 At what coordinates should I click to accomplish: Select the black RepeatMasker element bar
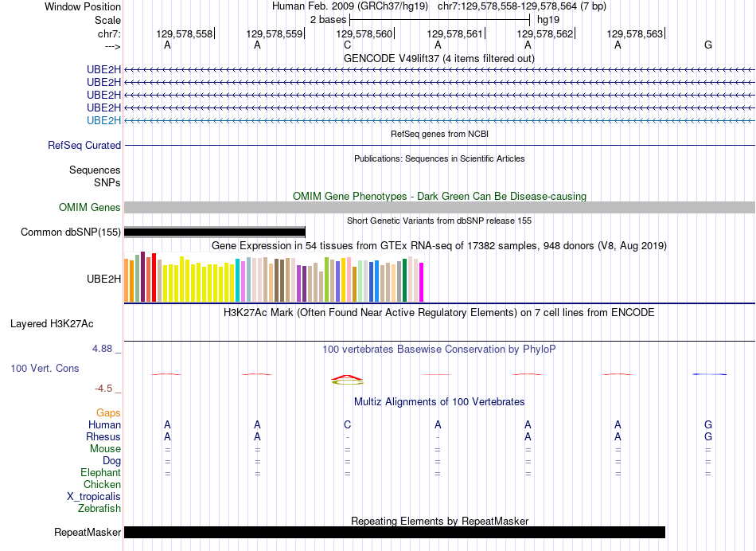(x=395, y=532)
